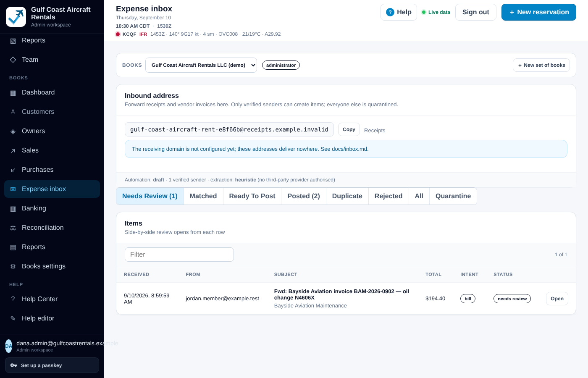Click the bill intent badge

tap(468, 299)
